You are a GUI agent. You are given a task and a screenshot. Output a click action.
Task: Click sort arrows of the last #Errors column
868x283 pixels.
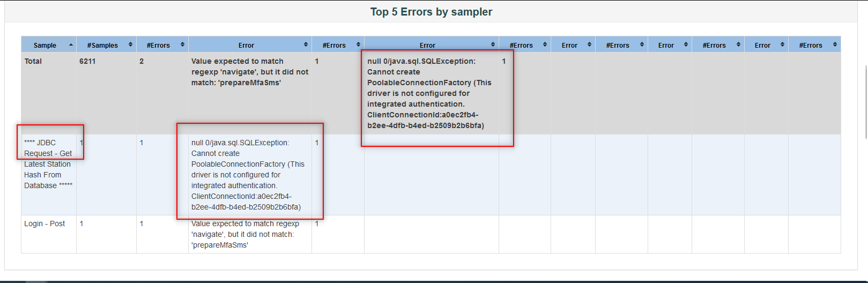coord(835,45)
